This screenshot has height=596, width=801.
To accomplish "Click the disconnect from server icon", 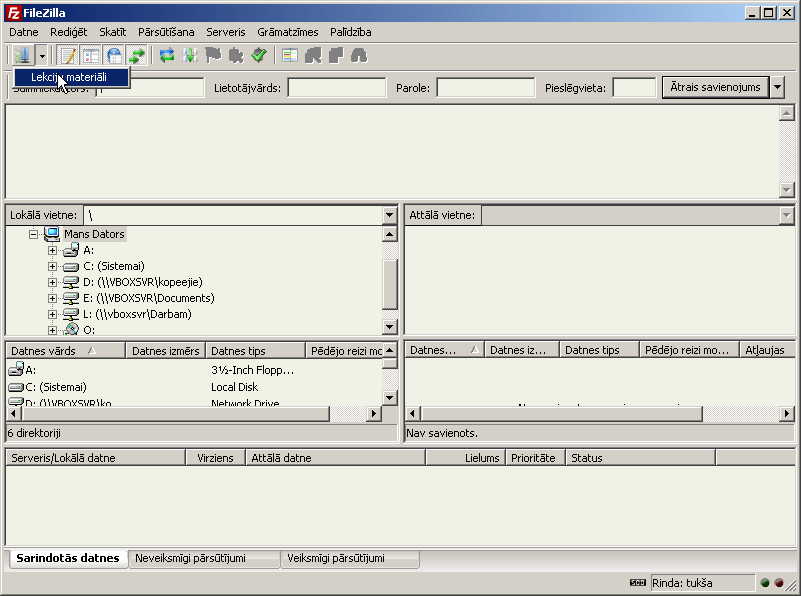I will click(x=236, y=55).
